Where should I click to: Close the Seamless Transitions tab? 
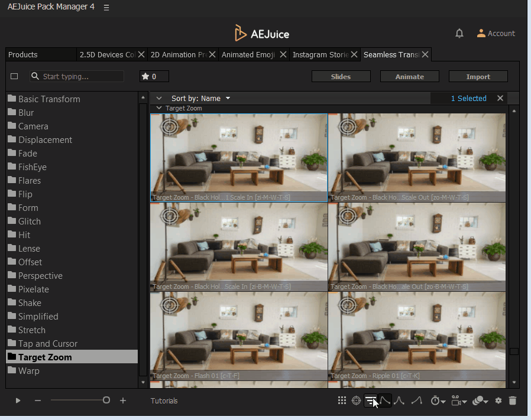click(425, 54)
